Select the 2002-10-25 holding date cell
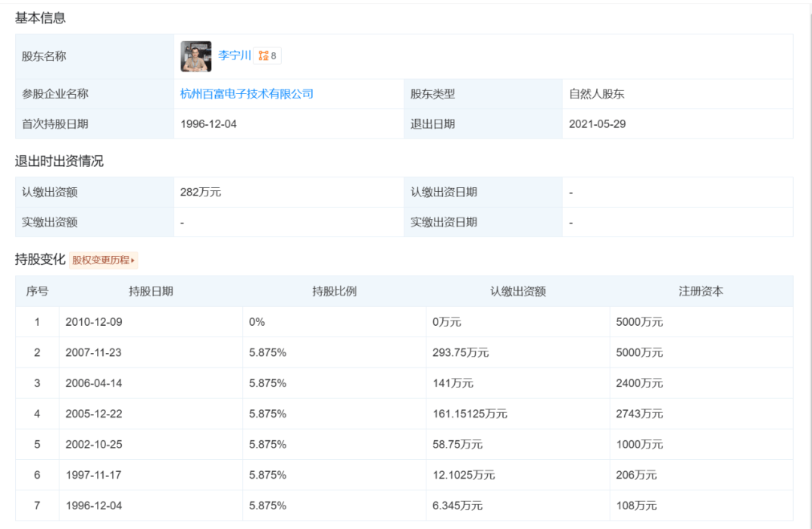 click(x=94, y=444)
